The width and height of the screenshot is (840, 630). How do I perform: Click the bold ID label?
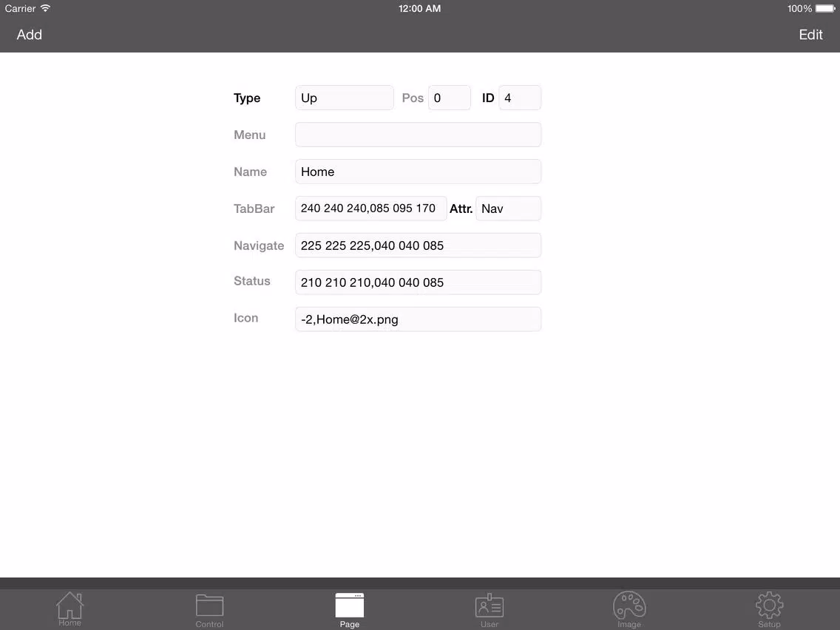pyautogui.click(x=488, y=98)
